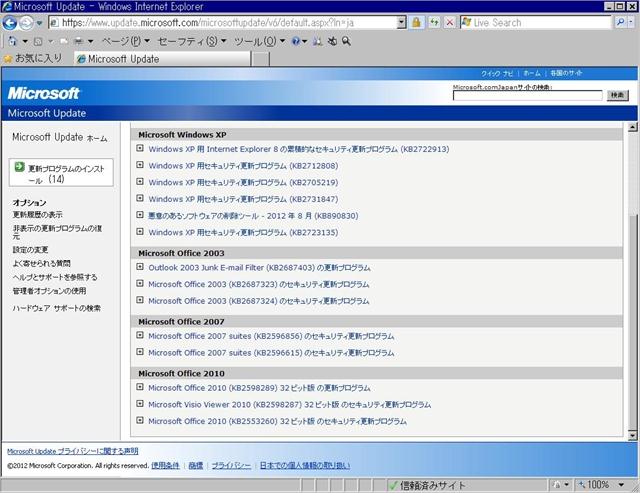This screenshot has height=493, width=640.
Task: Expand the KB2723135 update details
Action: tap(140, 231)
